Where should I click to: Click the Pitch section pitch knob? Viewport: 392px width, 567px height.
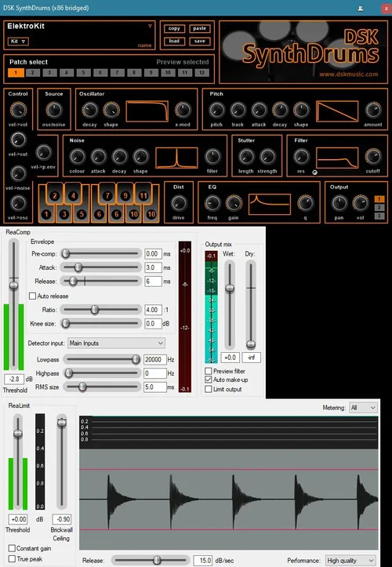(216, 110)
